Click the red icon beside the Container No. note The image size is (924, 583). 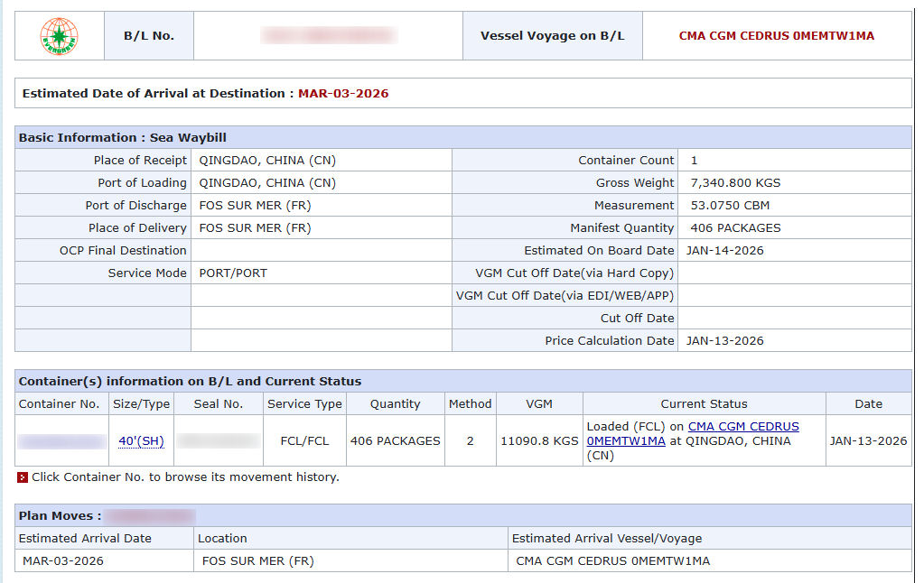(x=23, y=477)
